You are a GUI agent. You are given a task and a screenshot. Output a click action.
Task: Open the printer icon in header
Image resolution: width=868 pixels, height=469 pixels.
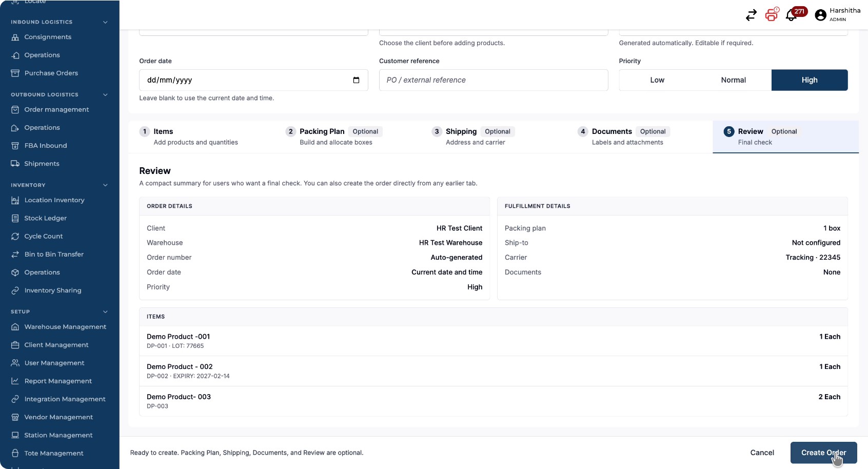click(x=771, y=15)
